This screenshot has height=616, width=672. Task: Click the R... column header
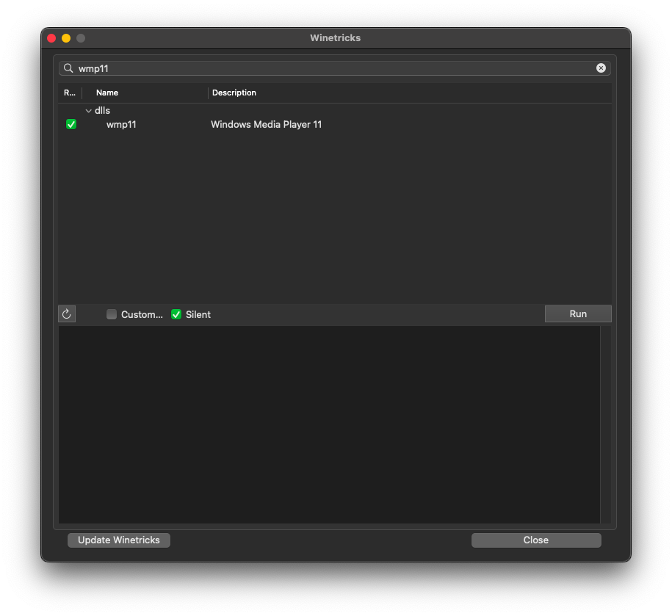coord(70,93)
